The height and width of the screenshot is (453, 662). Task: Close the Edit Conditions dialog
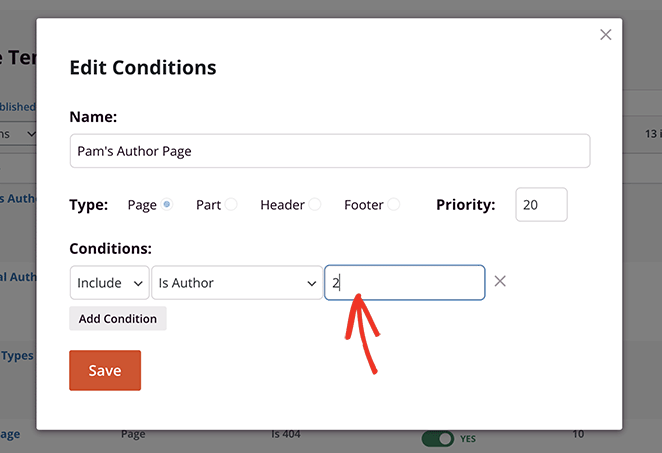click(605, 35)
